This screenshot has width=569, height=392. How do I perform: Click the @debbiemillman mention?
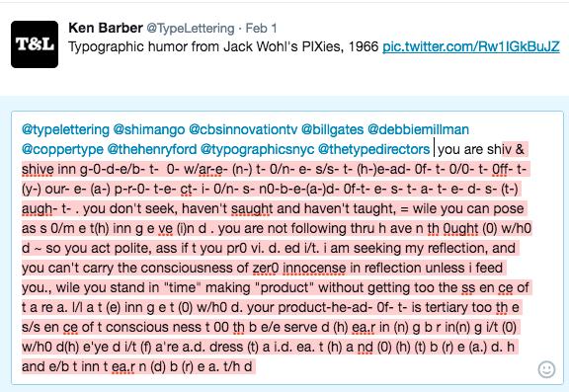(419, 129)
